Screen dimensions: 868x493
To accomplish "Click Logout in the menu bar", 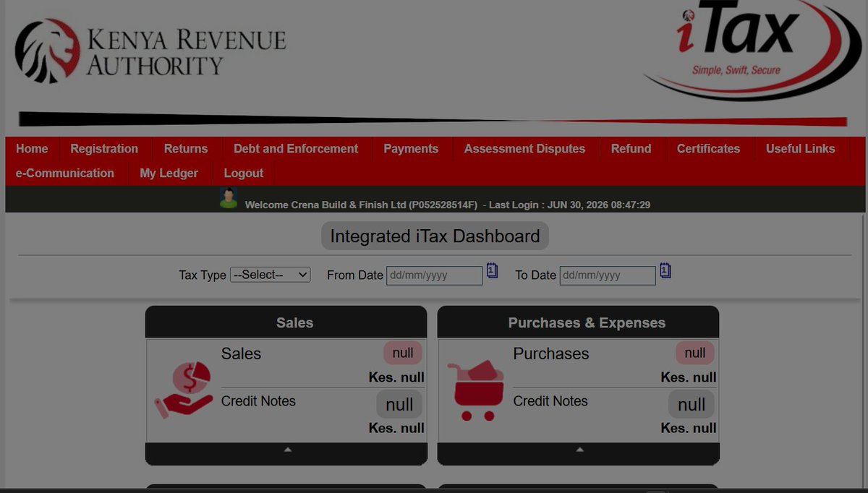I will tap(244, 173).
